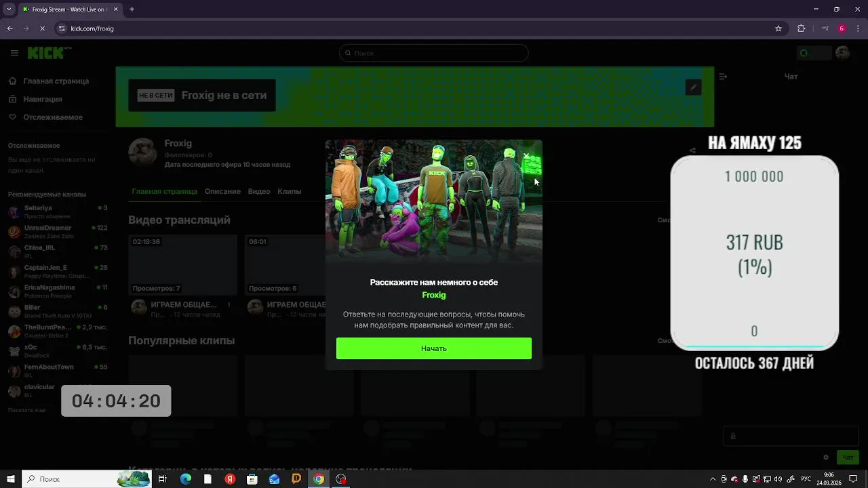The width and height of the screenshot is (868, 488).
Task: Click the user profile avatar in the Kick header
Action: click(x=842, y=53)
